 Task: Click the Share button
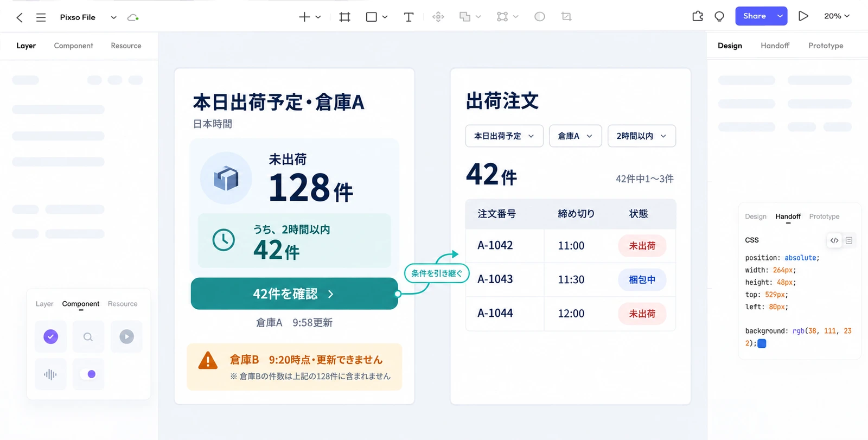(755, 16)
